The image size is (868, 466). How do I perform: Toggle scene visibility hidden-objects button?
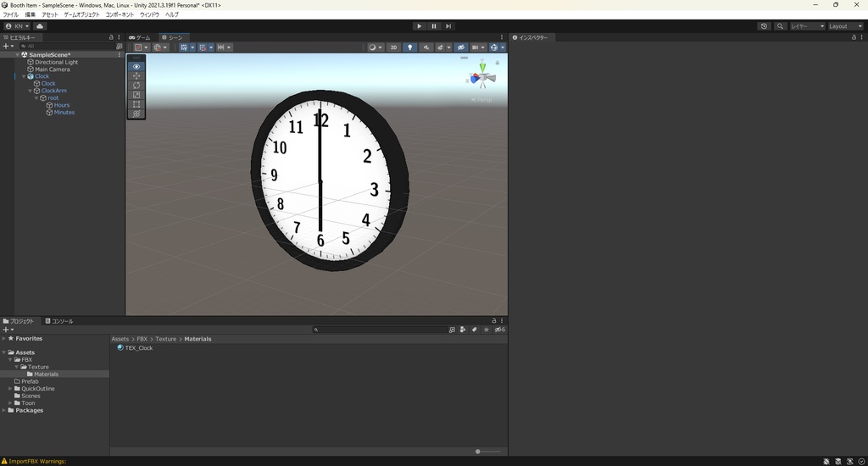coord(460,47)
